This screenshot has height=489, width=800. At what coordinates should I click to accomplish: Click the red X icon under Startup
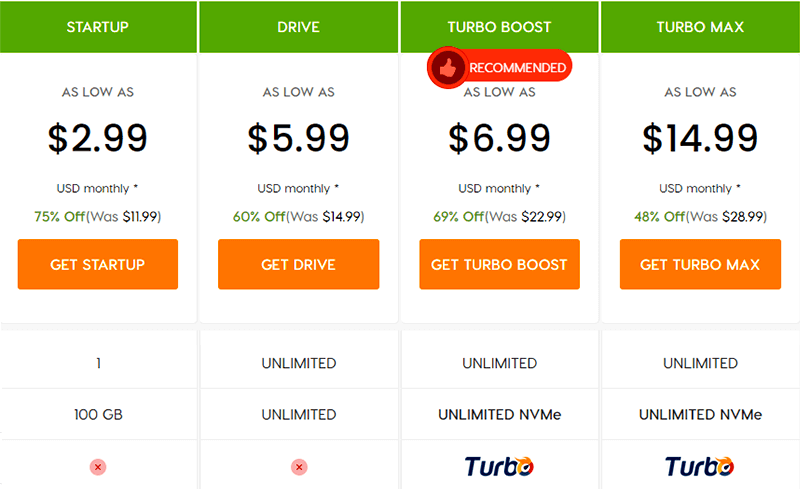click(98, 467)
